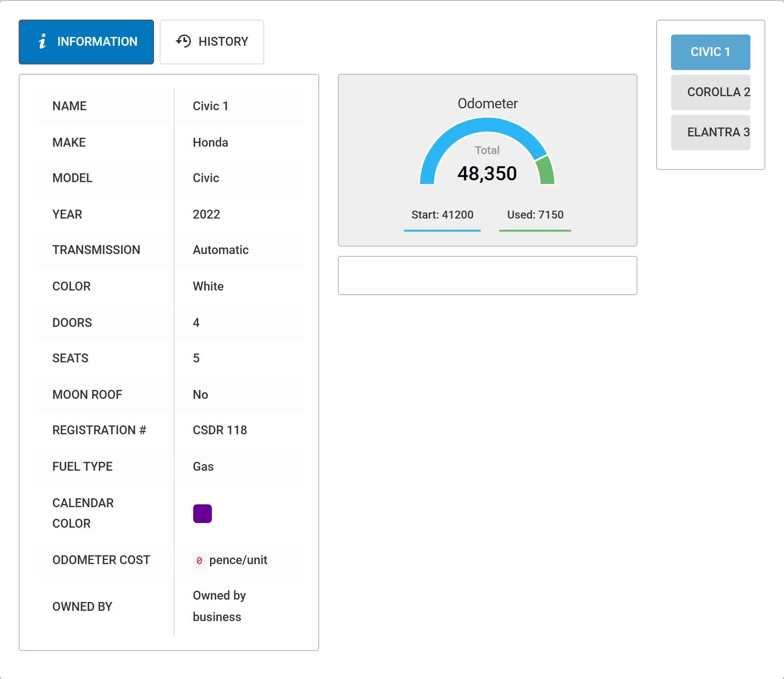Click the 'pence/unit' text
Image resolution: width=784 pixels, height=679 pixels.
tap(238, 560)
